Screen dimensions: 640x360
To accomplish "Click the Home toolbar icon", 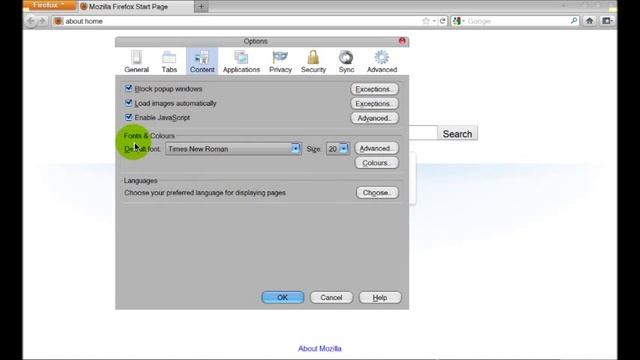I will click(x=589, y=21).
